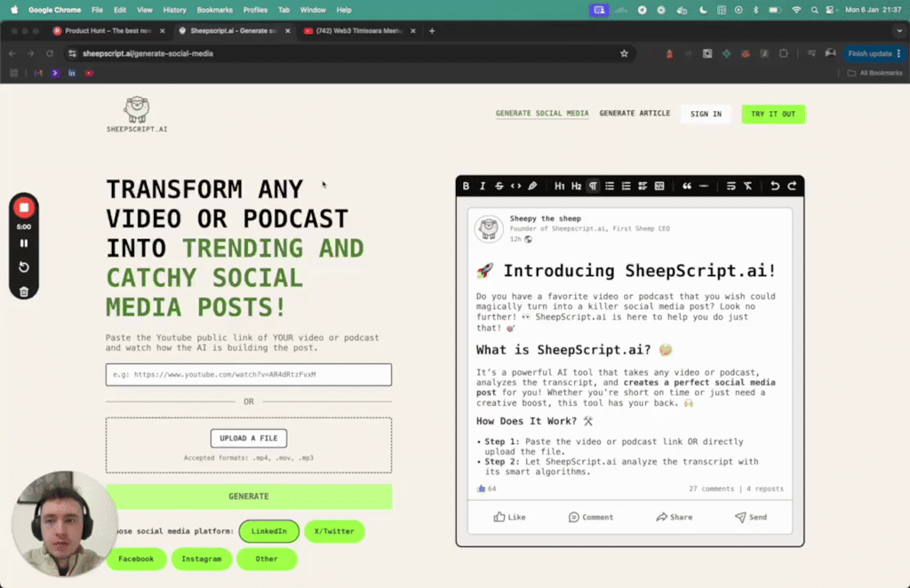Restart the screen recording
910x588 pixels.
click(24, 267)
